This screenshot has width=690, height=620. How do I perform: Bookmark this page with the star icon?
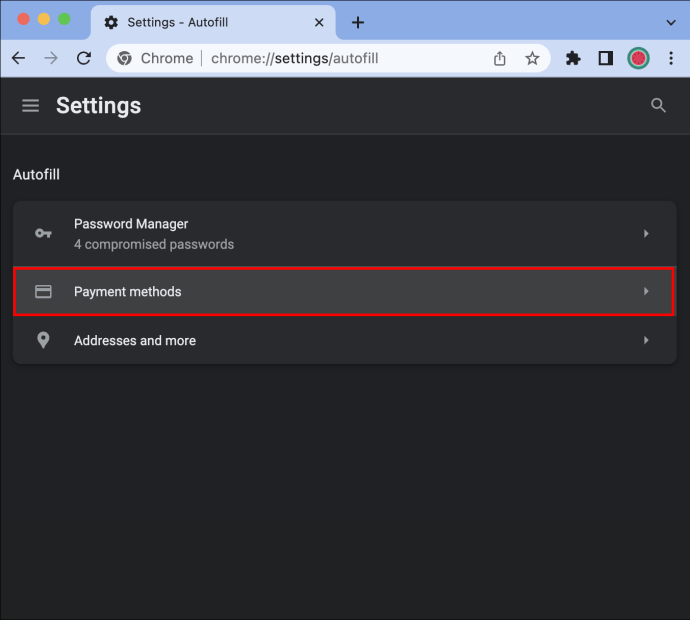pyautogui.click(x=532, y=58)
